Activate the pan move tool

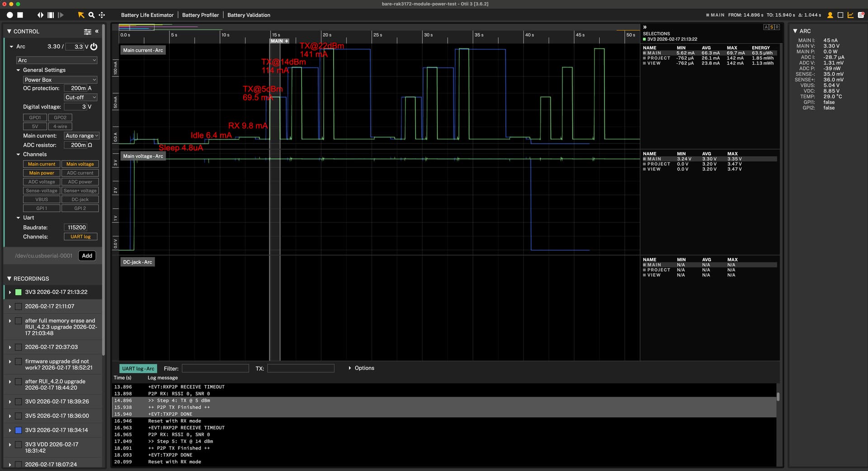point(102,15)
